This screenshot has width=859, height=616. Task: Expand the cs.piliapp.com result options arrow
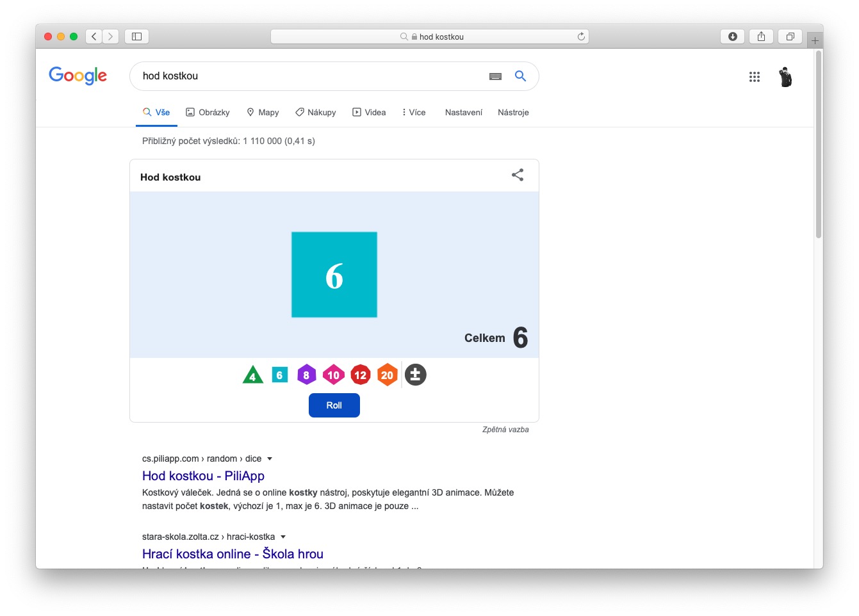point(270,458)
